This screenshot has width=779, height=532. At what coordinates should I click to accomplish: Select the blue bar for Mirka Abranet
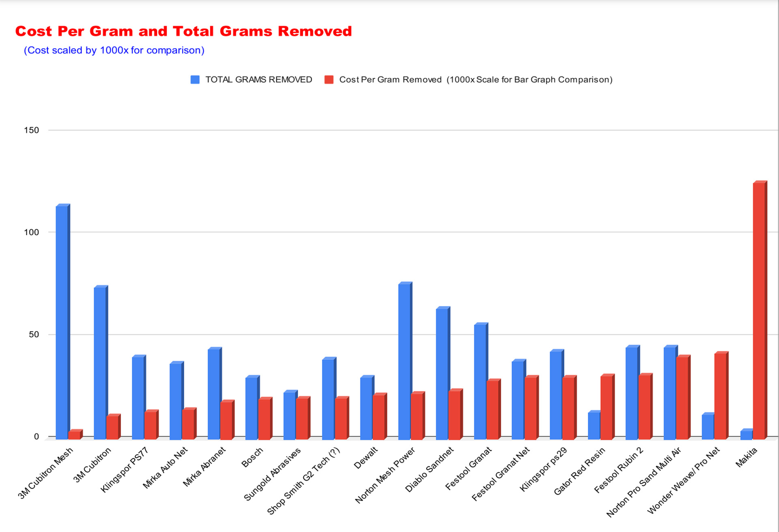(215, 393)
